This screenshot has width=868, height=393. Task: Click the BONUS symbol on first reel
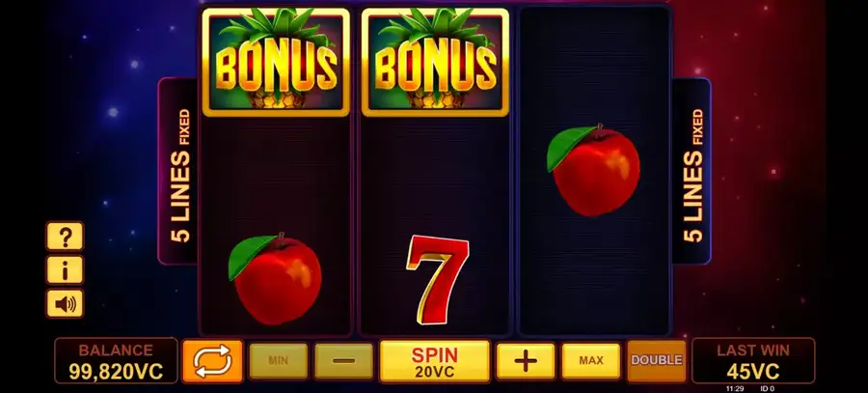pos(276,62)
